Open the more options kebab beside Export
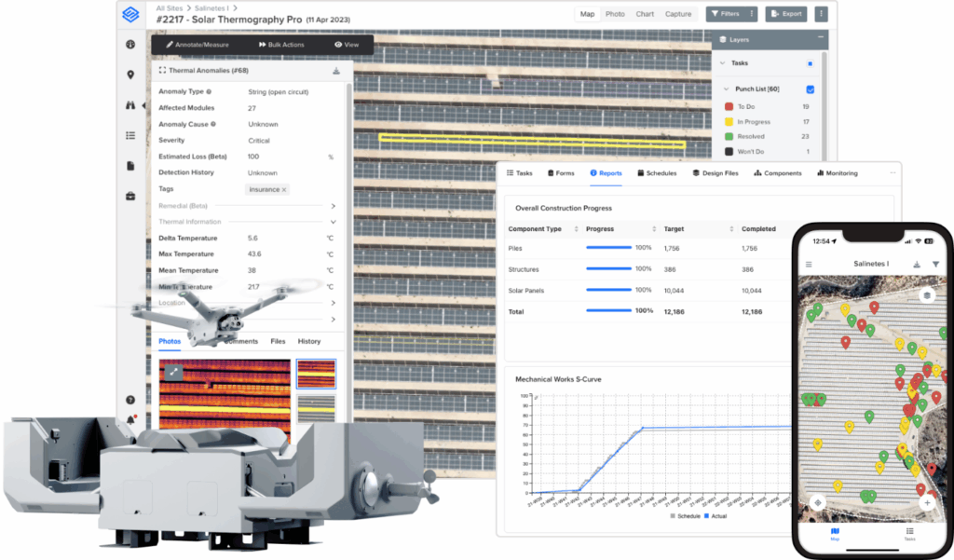 [821, 14]
